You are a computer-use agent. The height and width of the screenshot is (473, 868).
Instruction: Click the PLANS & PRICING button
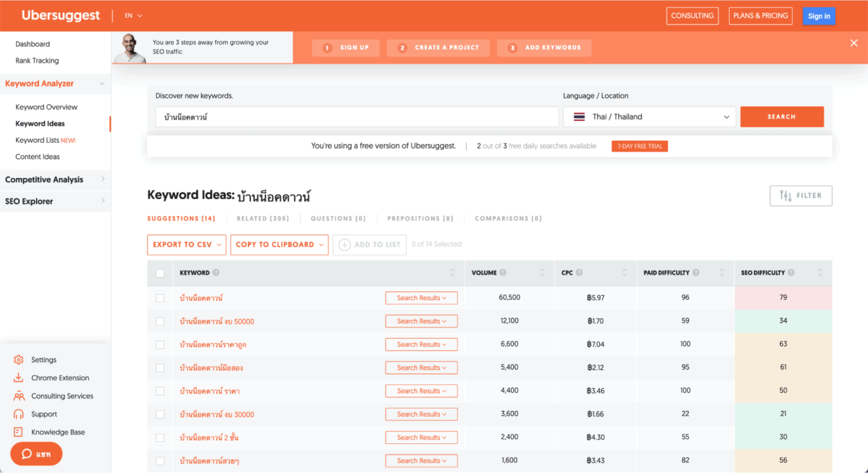point(761,16)
